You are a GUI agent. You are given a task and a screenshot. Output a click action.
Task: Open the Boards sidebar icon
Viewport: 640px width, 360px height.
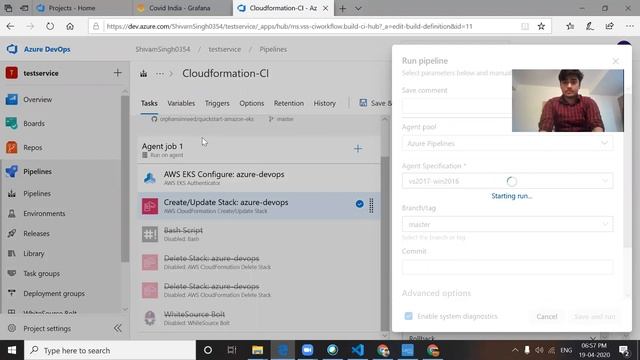click(12, 123)
